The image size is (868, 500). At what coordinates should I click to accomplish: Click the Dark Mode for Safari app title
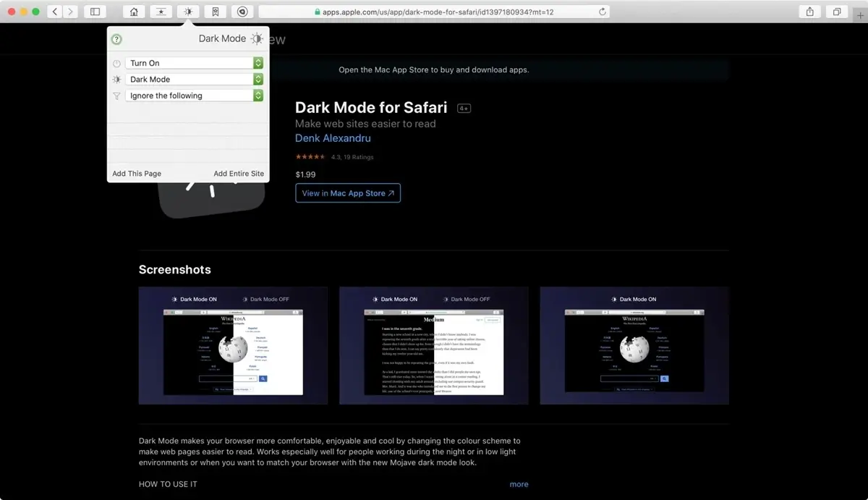point(371,107)
